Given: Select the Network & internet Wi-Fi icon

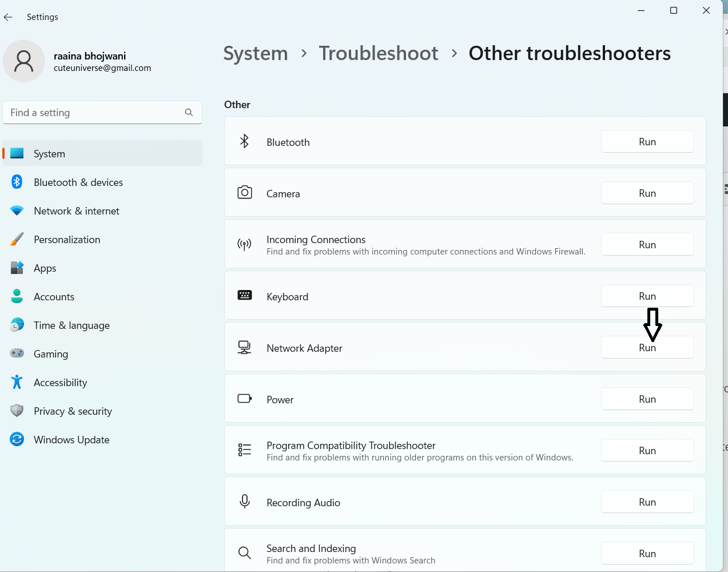Looking at the screenshot, I should pos(17,211).
